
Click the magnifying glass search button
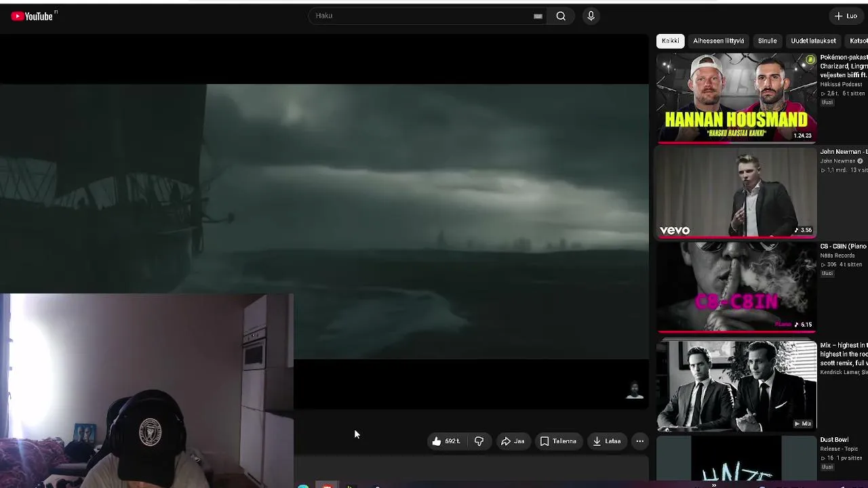coord(561,16)
